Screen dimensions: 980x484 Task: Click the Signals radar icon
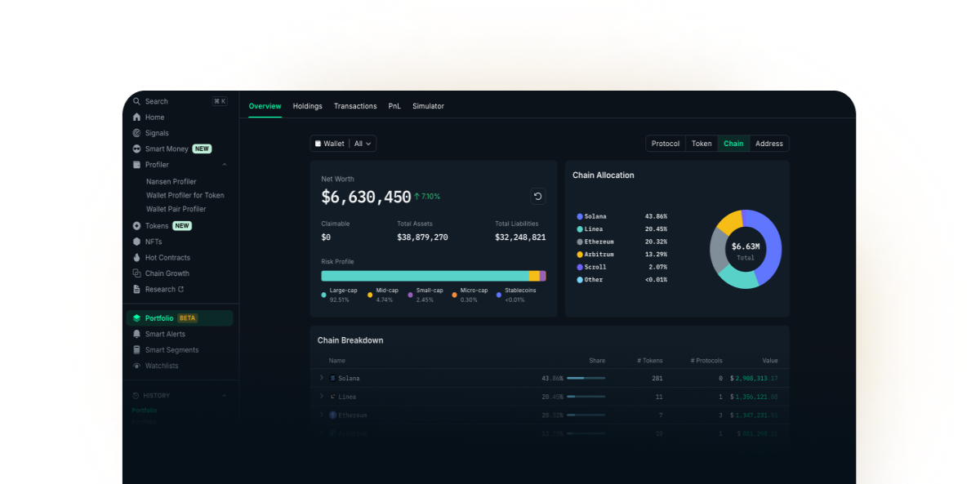[136, 133]
